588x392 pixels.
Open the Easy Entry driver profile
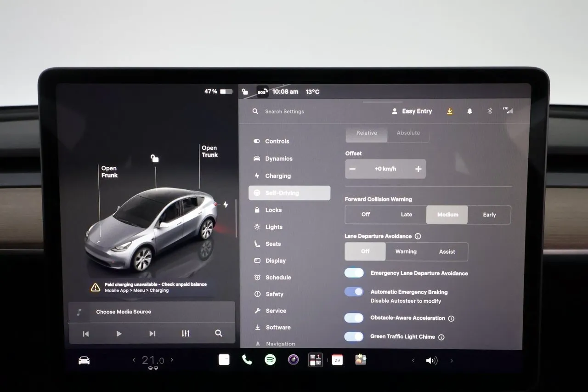coord(412,111)
